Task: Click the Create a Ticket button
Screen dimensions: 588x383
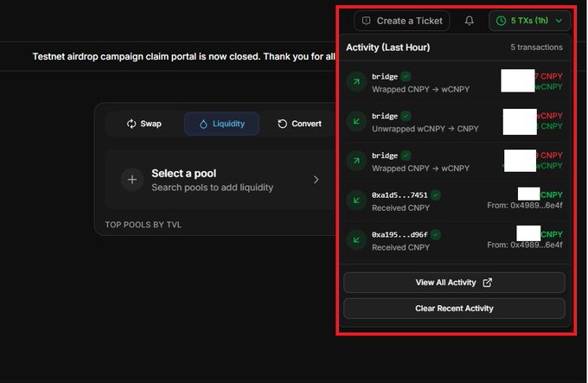Action: point(401,21)
